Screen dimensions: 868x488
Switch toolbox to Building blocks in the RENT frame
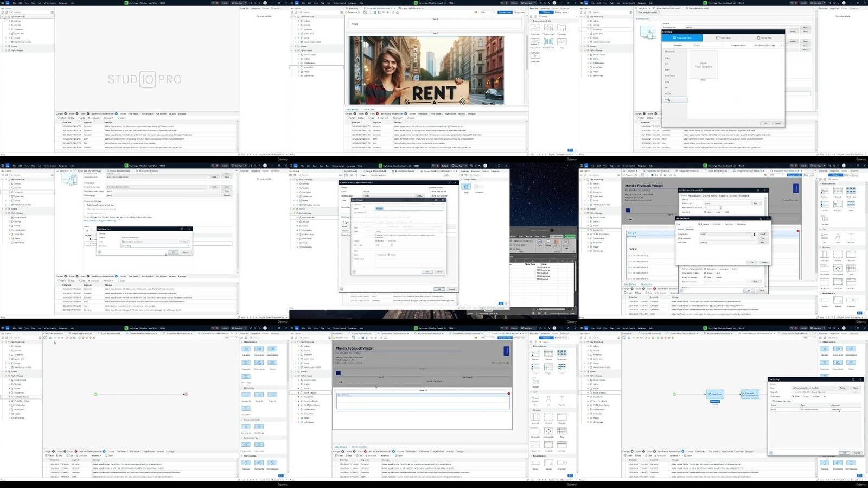(x=561, y=12)
